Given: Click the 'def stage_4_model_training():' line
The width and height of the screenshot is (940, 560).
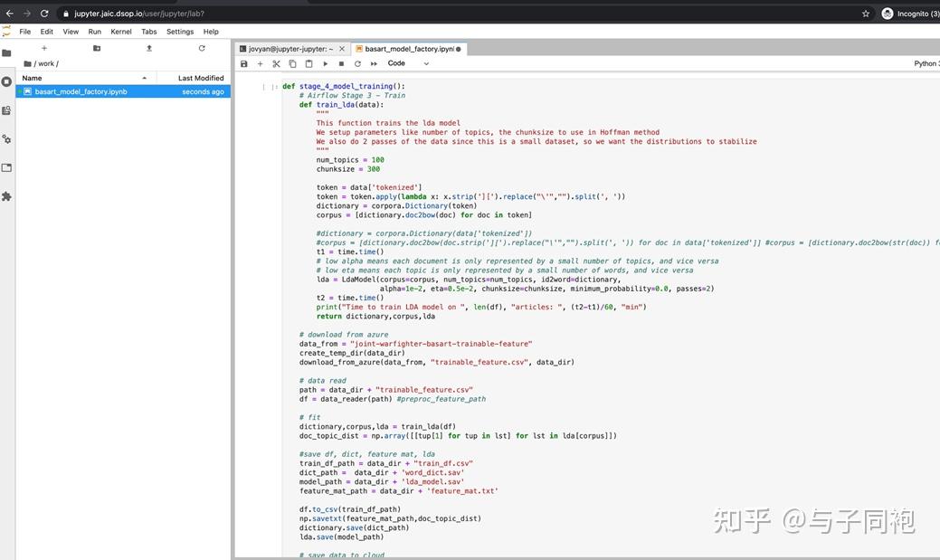Looking at the screenshot, I should [344, 86].
